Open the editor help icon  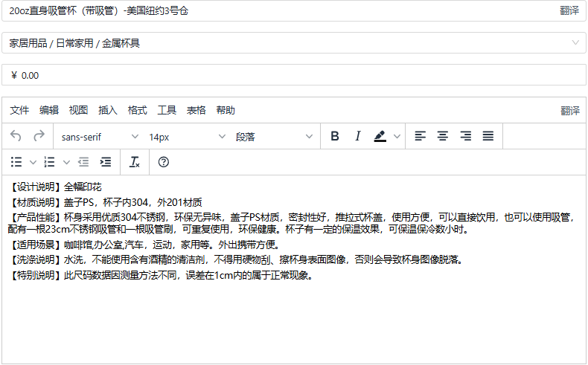point(164,161)
